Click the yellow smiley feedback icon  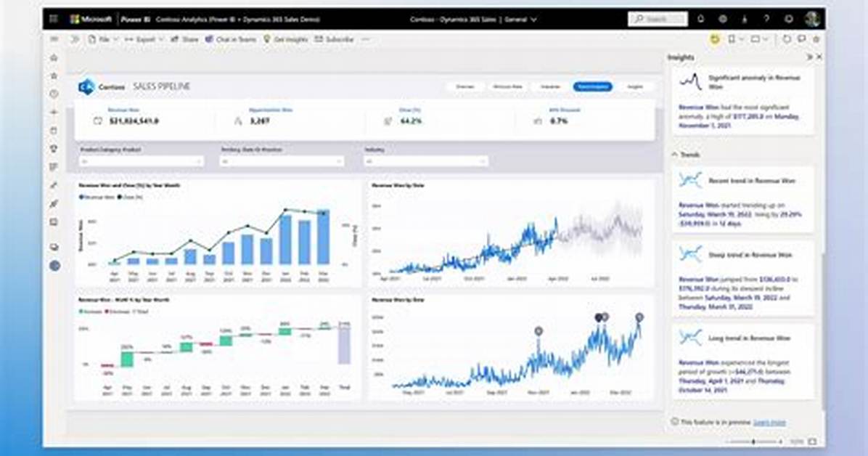tap(715, 39)
